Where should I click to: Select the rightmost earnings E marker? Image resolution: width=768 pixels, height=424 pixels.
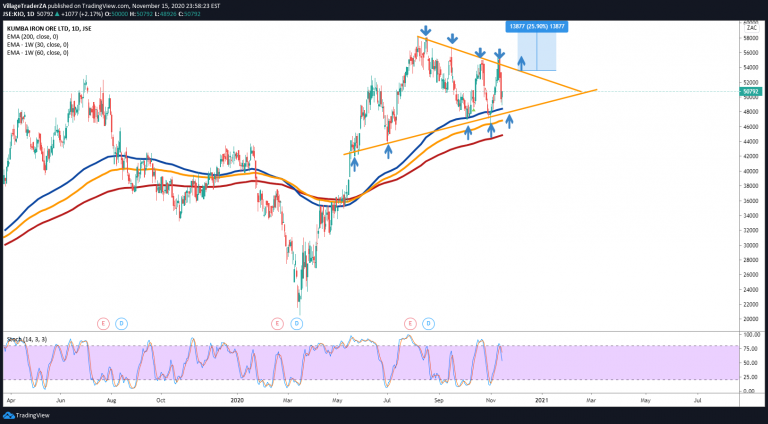[x=410, y=323]
